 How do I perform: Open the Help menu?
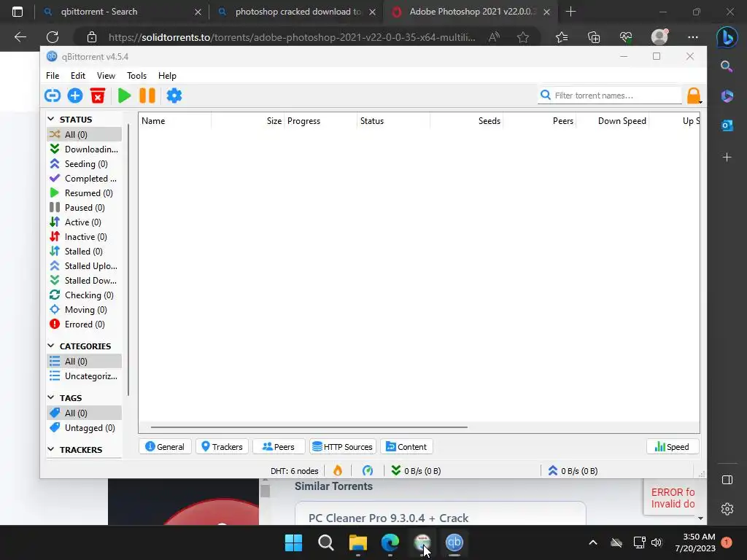click(167, 76)
